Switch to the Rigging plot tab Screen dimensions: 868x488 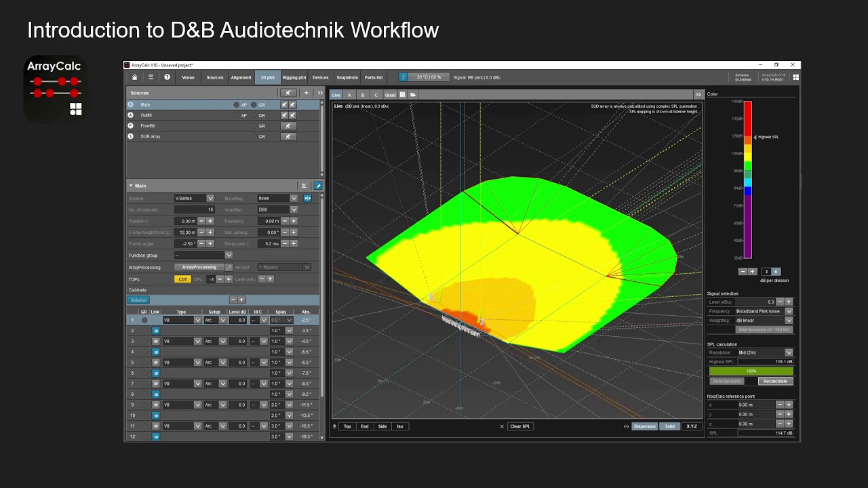294,77
